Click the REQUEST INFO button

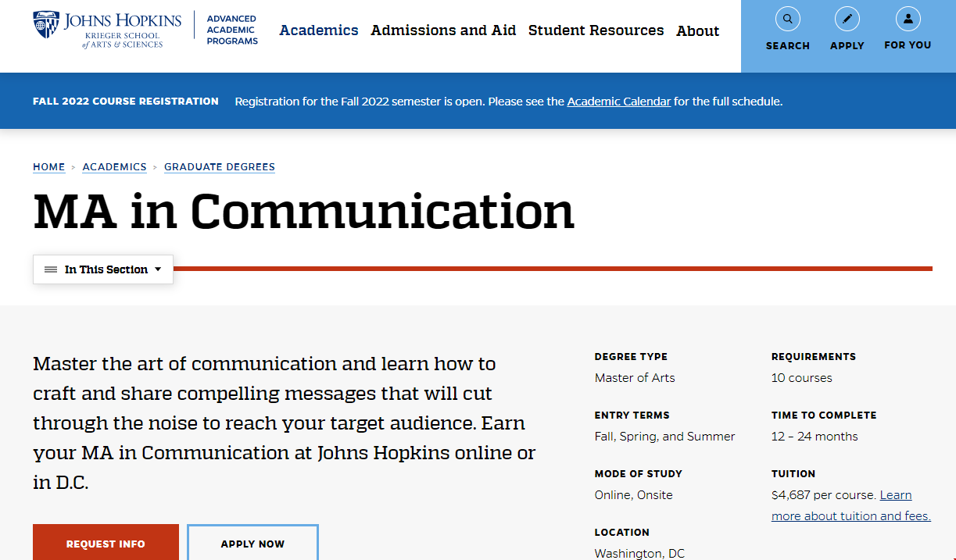tap(106, 543)
